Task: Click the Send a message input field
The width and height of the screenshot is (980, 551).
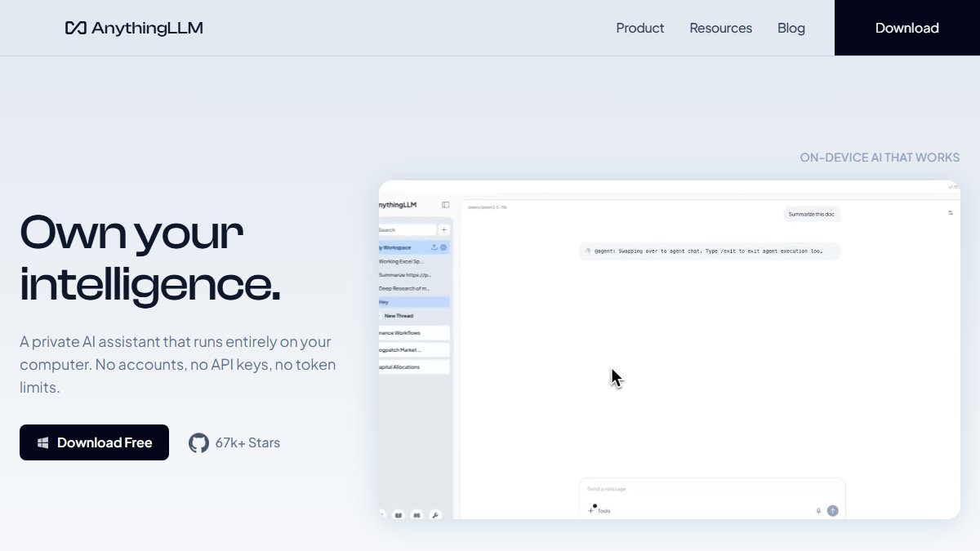Action: pyautogui.click(x=712, y=489)
